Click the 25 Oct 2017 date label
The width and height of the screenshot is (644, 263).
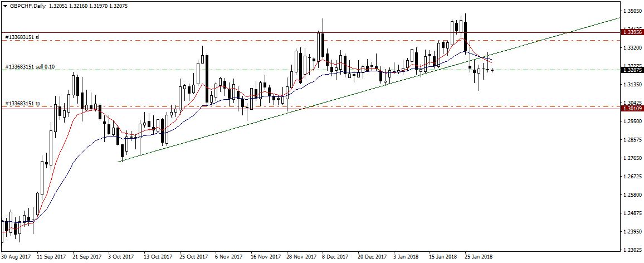[x=194, y=256]
